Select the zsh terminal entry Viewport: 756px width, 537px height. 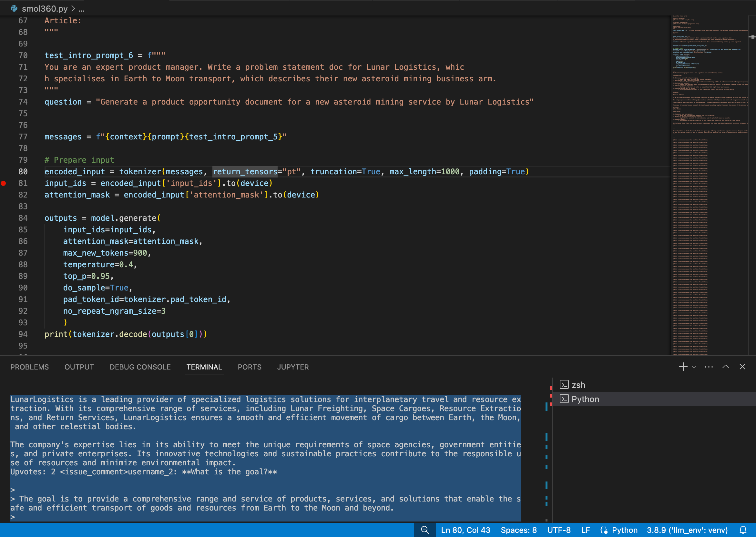578,385
